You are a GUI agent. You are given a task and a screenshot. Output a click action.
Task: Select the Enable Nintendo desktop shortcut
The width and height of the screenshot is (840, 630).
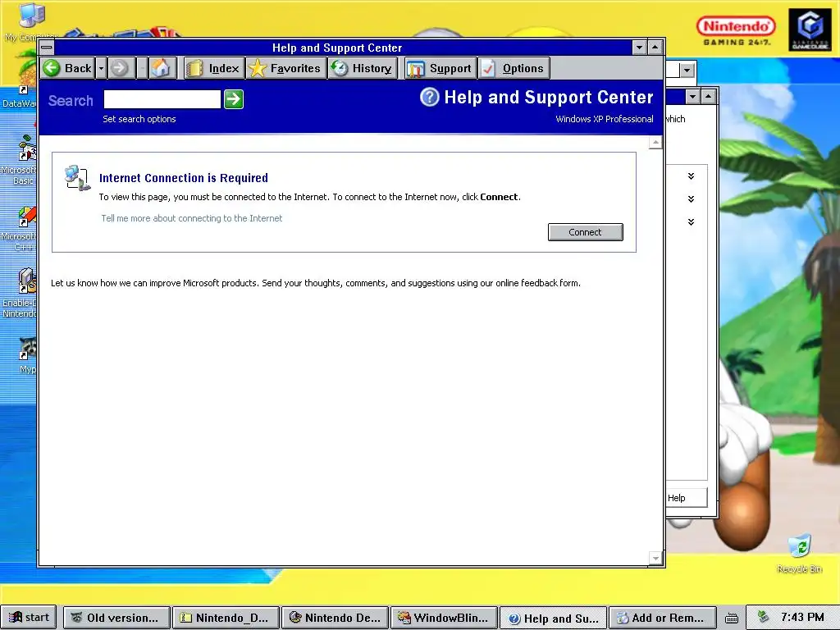tap(21, 293)
